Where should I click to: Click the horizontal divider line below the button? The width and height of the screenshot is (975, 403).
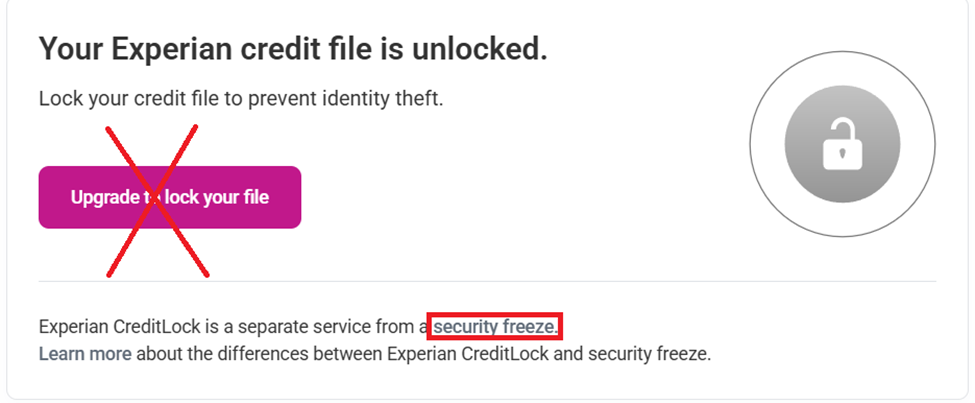(x=500, y=281)
